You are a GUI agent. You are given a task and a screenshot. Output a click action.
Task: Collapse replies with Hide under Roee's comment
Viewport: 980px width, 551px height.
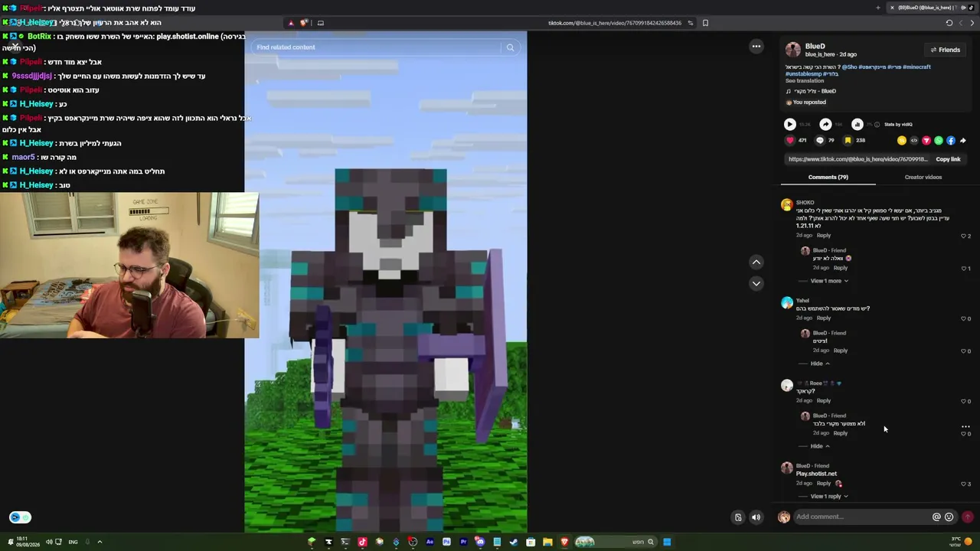point(820,446)
